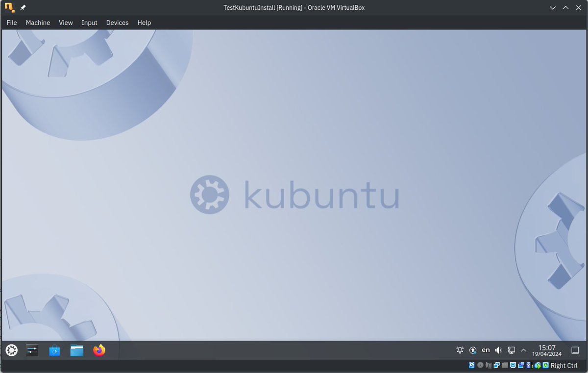Click the VirtualBox USB devices status icon

click(504, 365)
